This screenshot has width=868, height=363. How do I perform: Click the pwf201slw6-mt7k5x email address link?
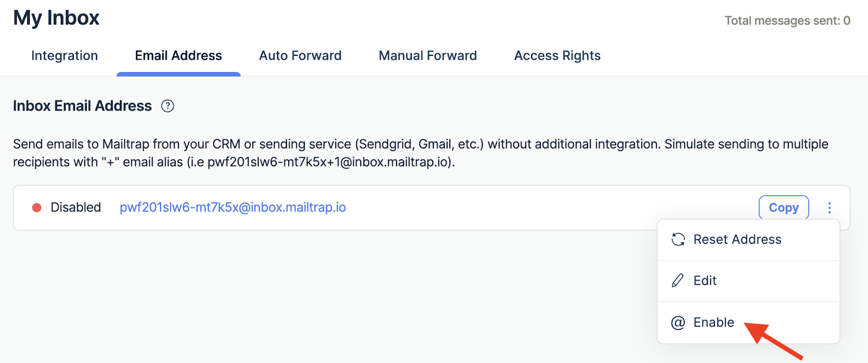pyautogui.click(x=233, y=207)
